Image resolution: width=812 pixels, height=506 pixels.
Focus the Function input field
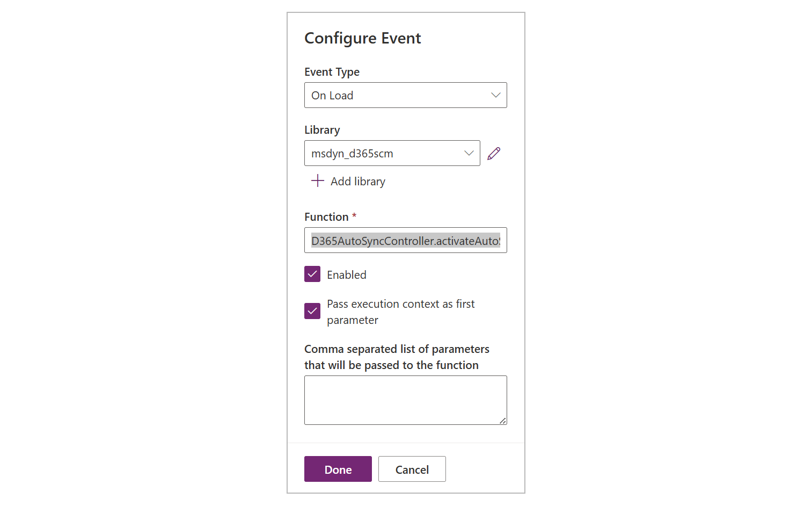[405, 241]
